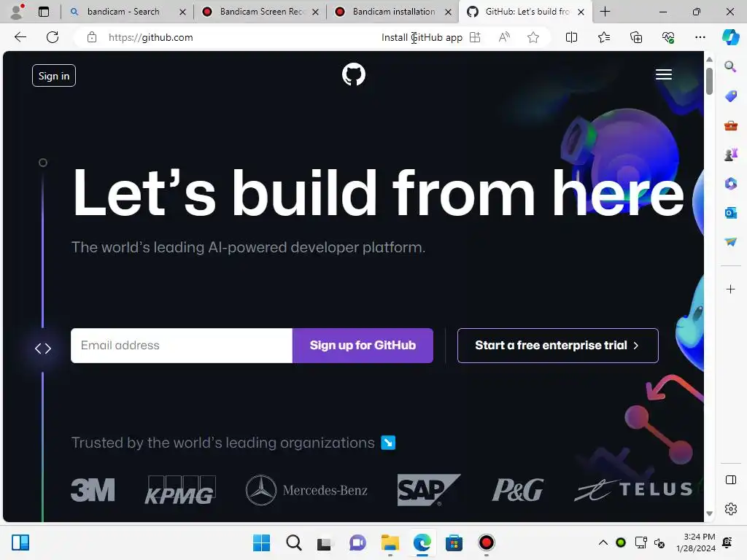The image size is (747, 560).
Task: Open Tools briefcase in sidebar
Action: click(730, 125)
